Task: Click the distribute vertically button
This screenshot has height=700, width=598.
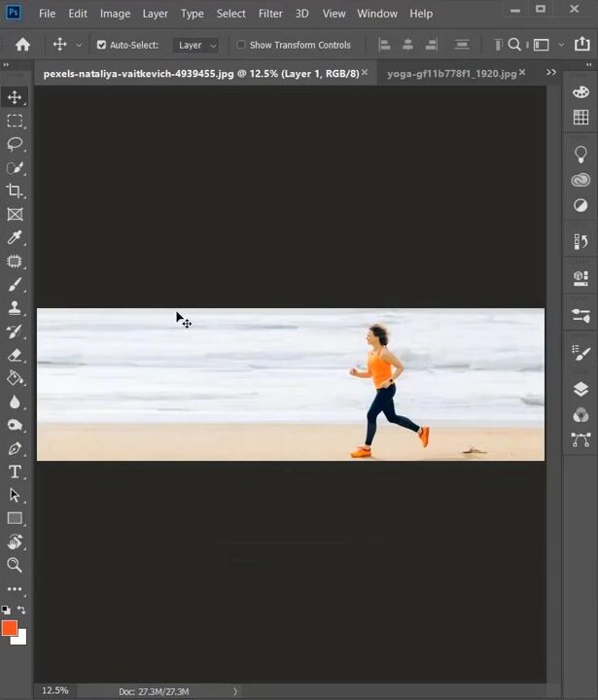Action: pos(461,45)
